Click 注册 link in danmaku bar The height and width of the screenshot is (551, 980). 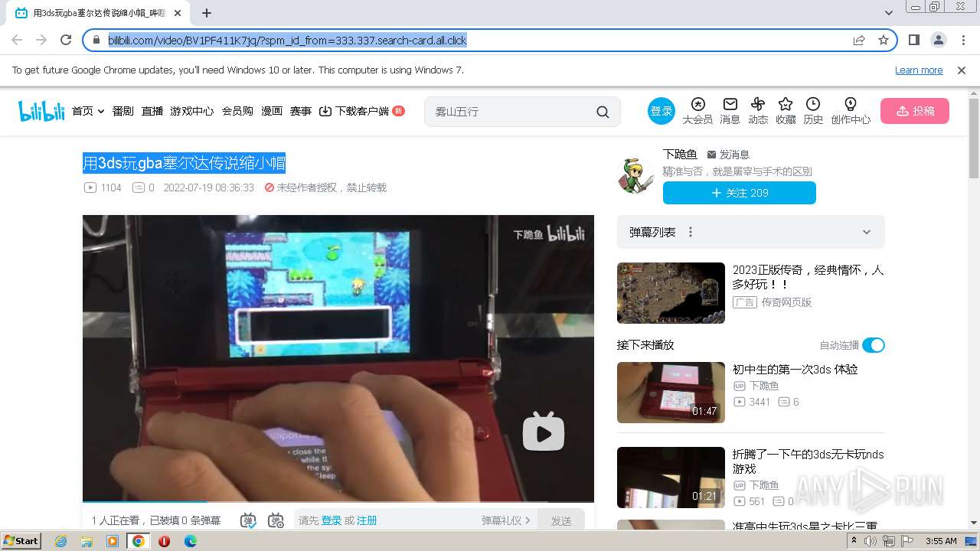point(367,520)
